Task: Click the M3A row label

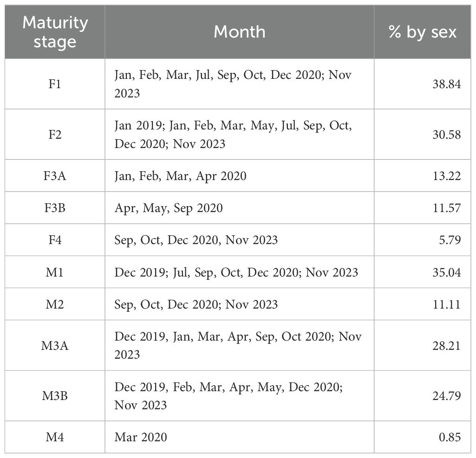Action: point(55,345)
